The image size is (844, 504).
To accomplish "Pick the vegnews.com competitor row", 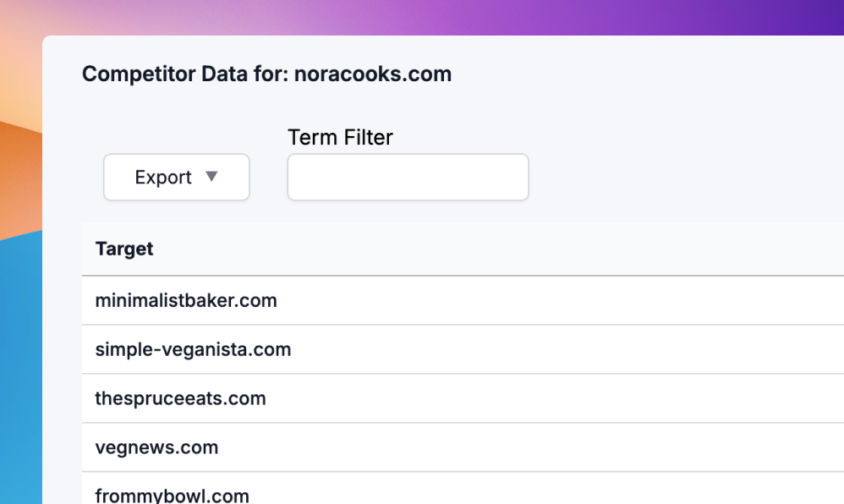I will [156, 447].
